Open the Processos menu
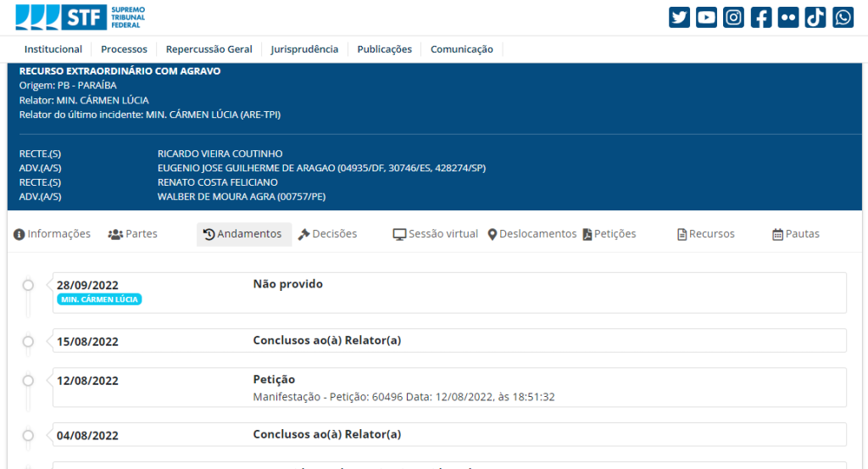Screen dimensions: 868x469 point(124,49)
